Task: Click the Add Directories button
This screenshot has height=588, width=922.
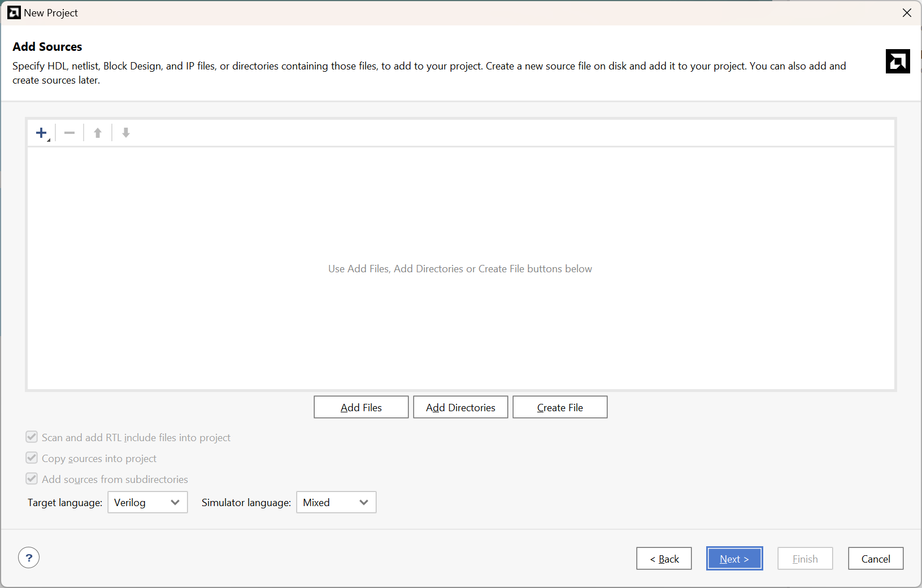Action: point(460,407)
